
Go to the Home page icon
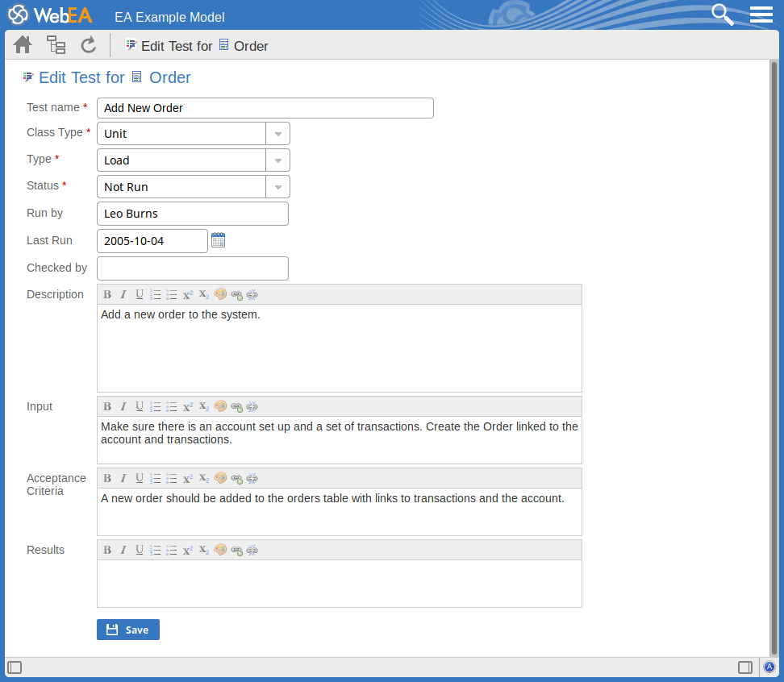[x=23, y=45]
